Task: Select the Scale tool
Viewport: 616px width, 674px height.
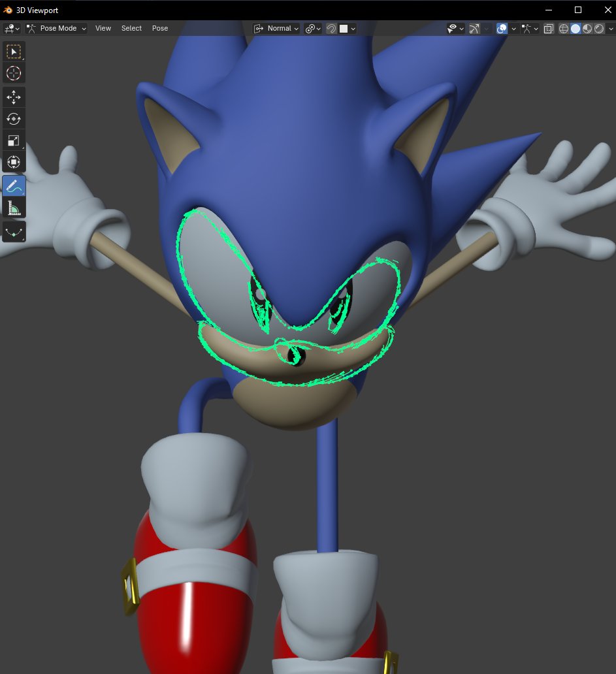Action: tap(14, 140)
